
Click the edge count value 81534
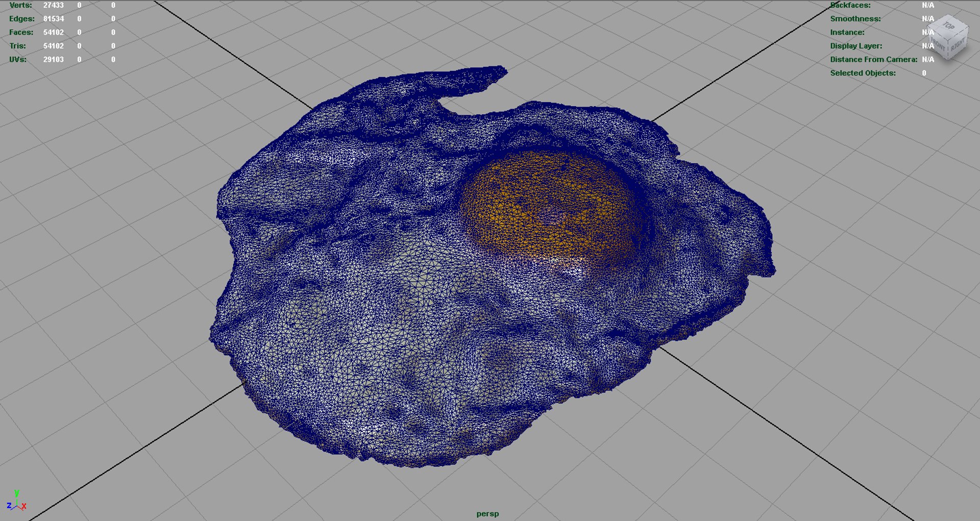point(54,18)
